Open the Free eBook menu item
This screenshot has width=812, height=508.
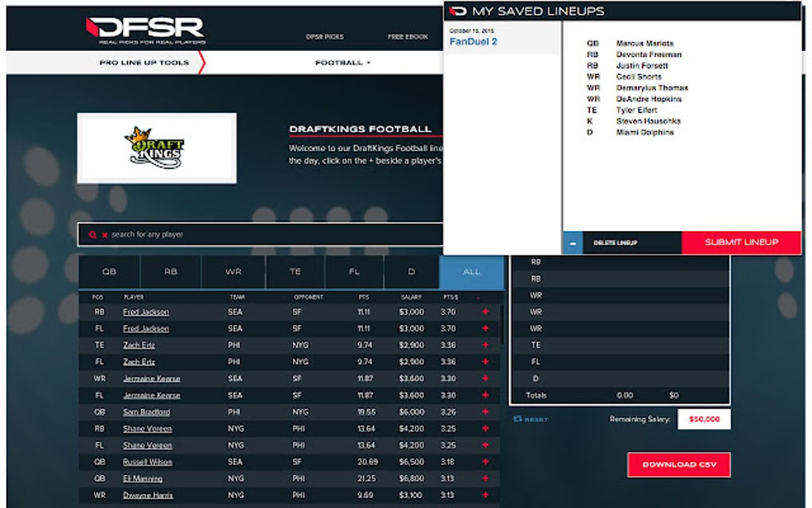pos(406,37)
